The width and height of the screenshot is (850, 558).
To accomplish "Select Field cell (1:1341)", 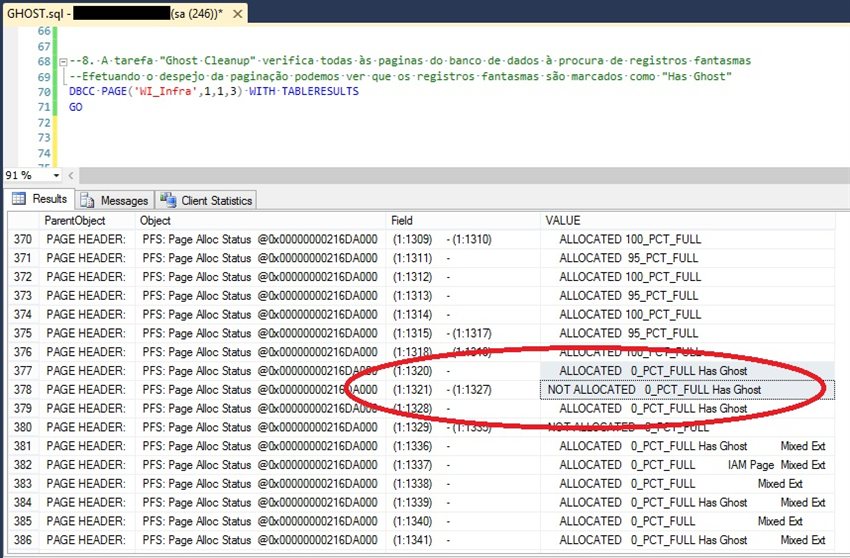I will point(463,540).
